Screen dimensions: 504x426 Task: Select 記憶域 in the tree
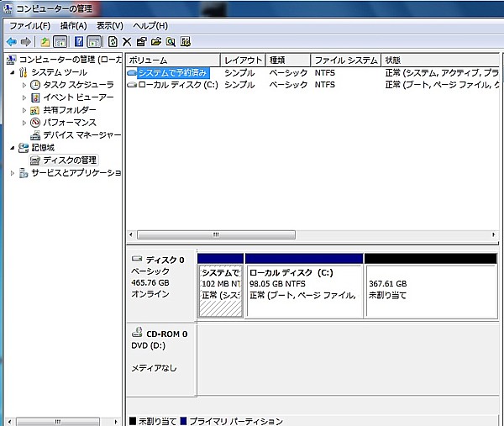(43, 148)
